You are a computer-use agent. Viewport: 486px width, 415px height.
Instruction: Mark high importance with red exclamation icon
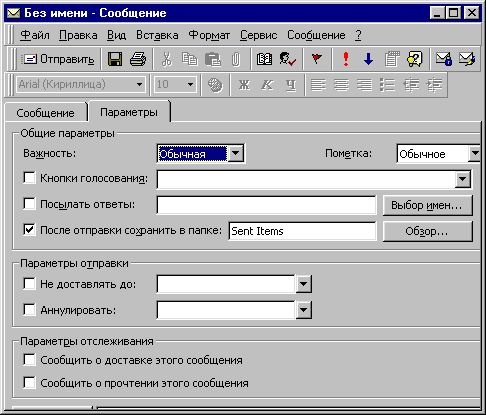(346, 59)
